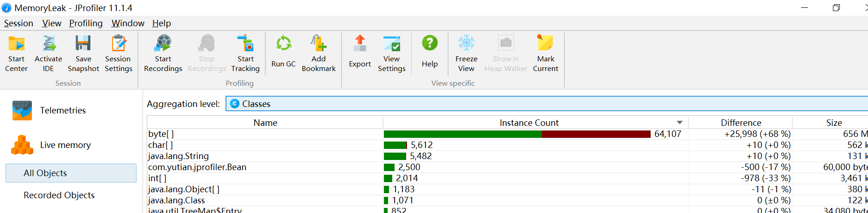868x213 pixels.
Task: Mark current values
Action: click(545, 53)
